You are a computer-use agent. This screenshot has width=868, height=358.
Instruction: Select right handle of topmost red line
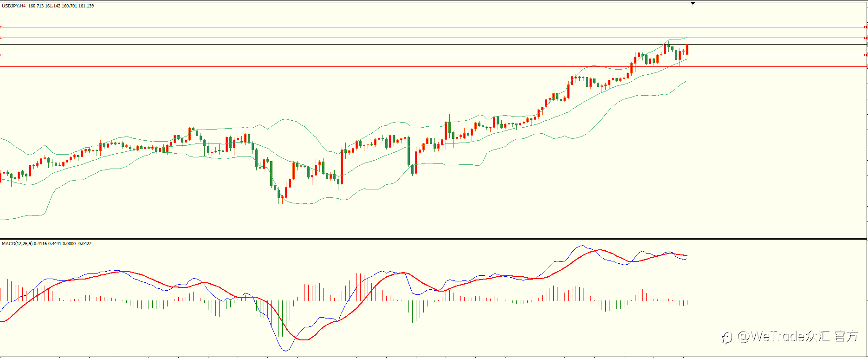coord(866,27)
